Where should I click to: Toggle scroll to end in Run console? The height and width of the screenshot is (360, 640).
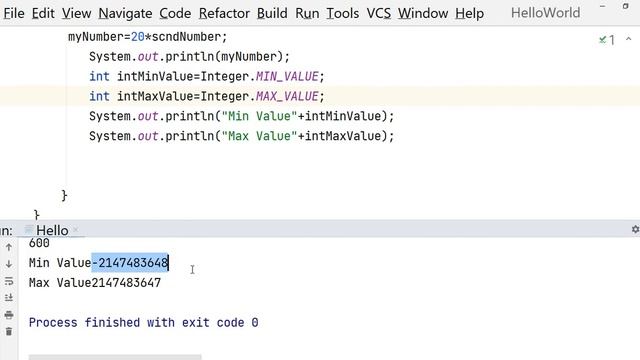coord(9,298)
